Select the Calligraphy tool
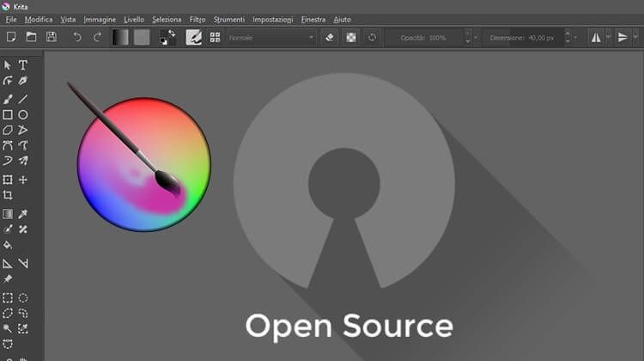644x361 pixels. click(23, 81)
